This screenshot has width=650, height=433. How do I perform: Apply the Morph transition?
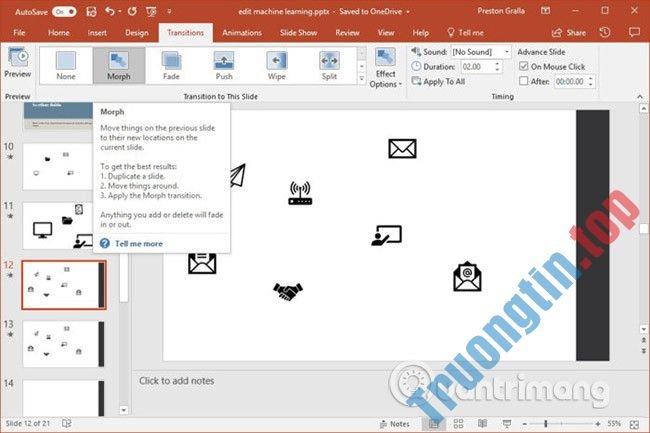(119, 65)
